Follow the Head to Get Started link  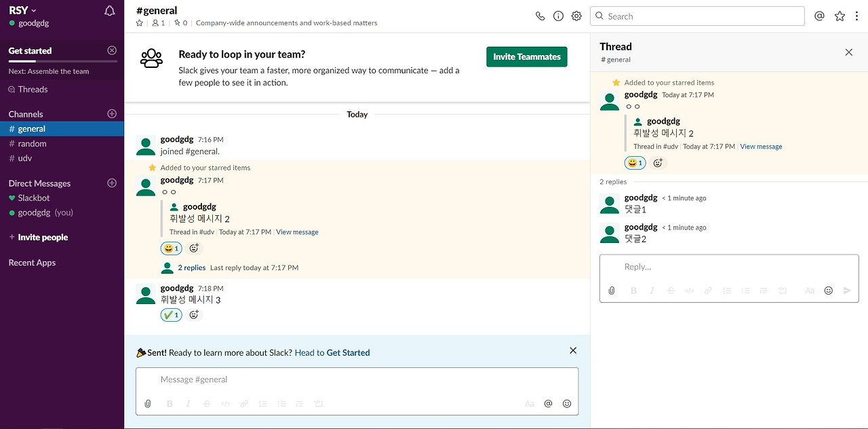332,353
